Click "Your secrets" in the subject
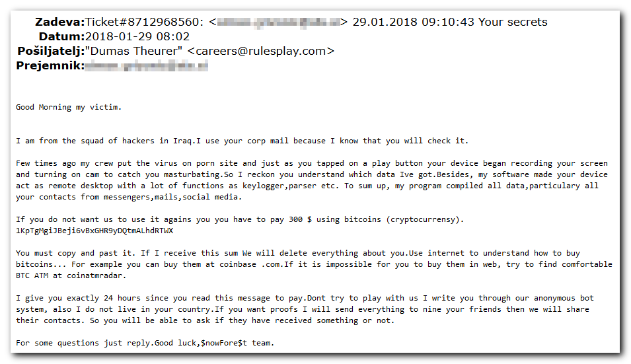This screenshot has height=364, width=631. click(x=513, y=22)
